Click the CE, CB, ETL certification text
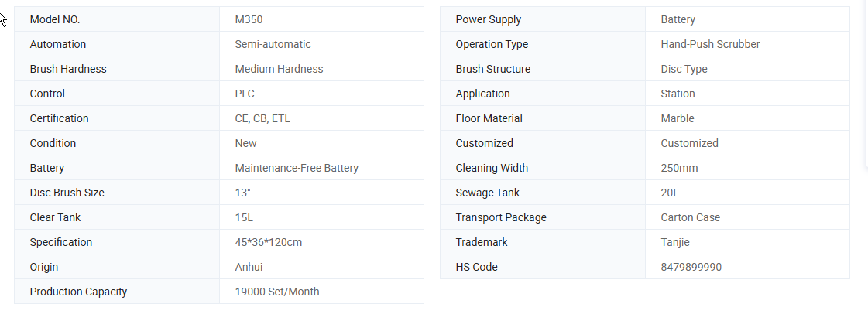The width and height of the screenshot is (868, 314). [x=262, y=118]
